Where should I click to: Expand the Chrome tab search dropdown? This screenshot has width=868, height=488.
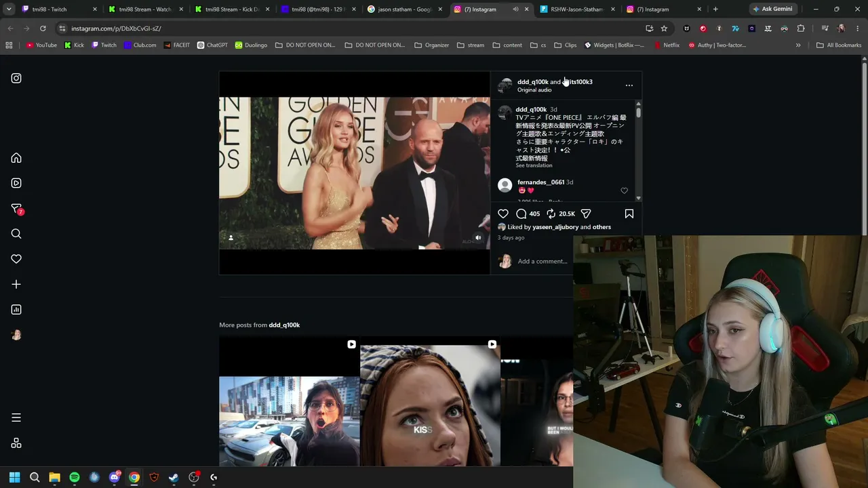[9, 9]
